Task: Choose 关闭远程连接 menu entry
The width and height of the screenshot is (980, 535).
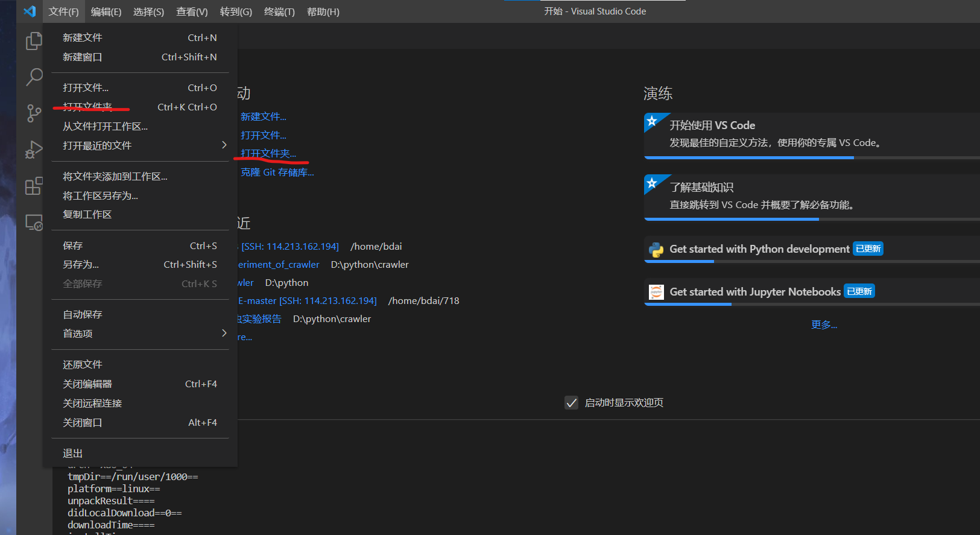Action: tap(140, 403)
